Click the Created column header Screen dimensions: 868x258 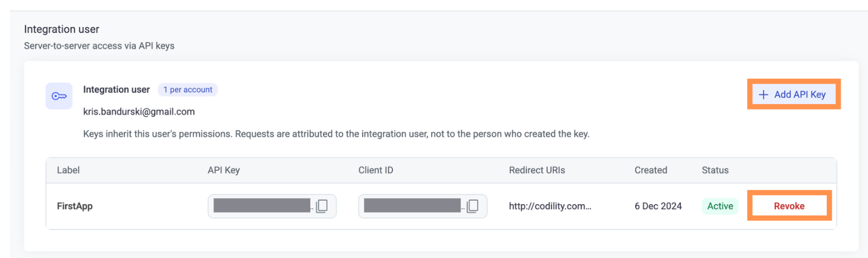coord(651,170)
